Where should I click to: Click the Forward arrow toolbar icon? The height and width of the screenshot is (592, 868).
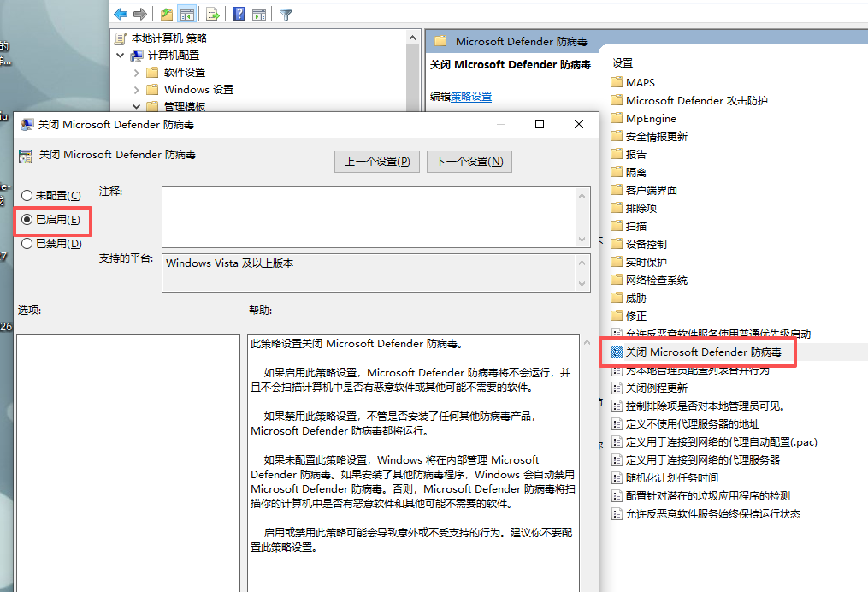[x=140, y=14]
